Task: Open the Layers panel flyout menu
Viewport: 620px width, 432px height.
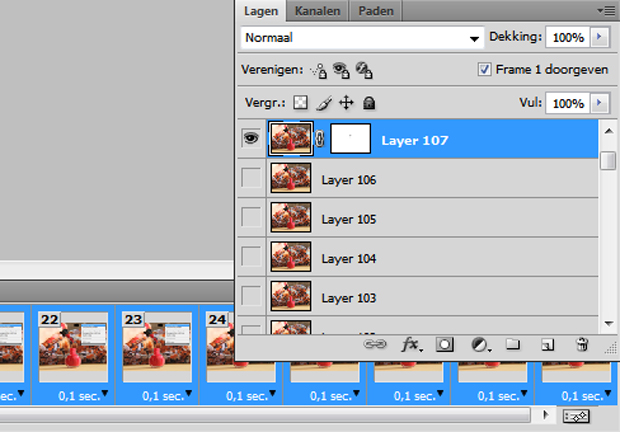Action: click(x=607, y=11)
